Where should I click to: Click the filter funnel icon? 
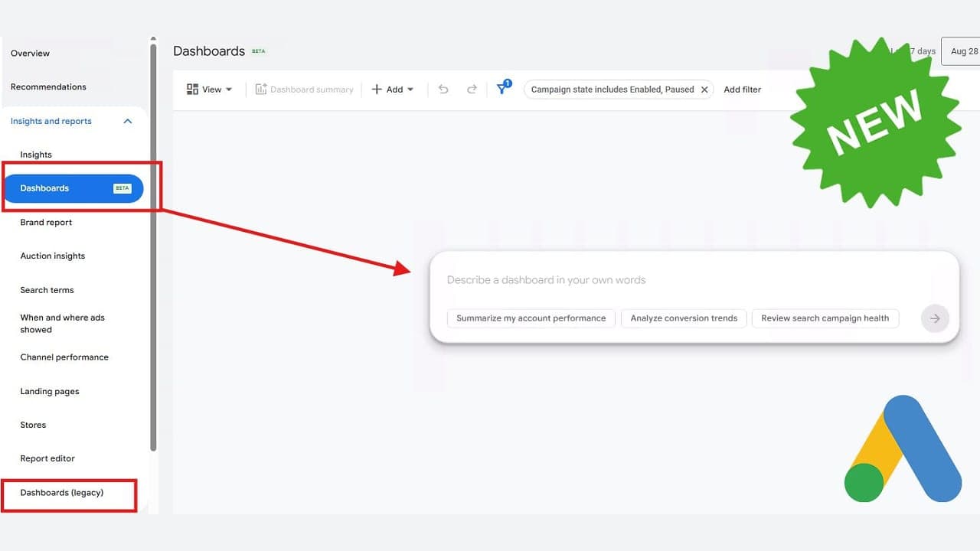(503, 89)
